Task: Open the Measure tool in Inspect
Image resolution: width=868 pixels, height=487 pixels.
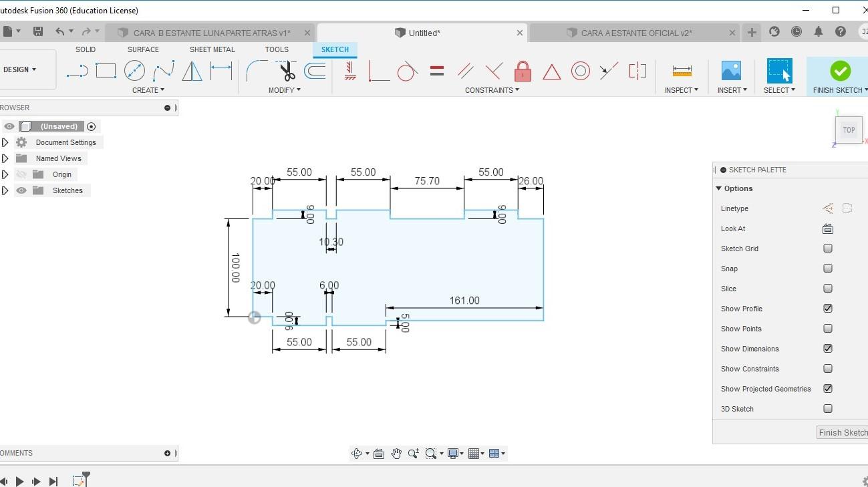Action: pos(682,71)
